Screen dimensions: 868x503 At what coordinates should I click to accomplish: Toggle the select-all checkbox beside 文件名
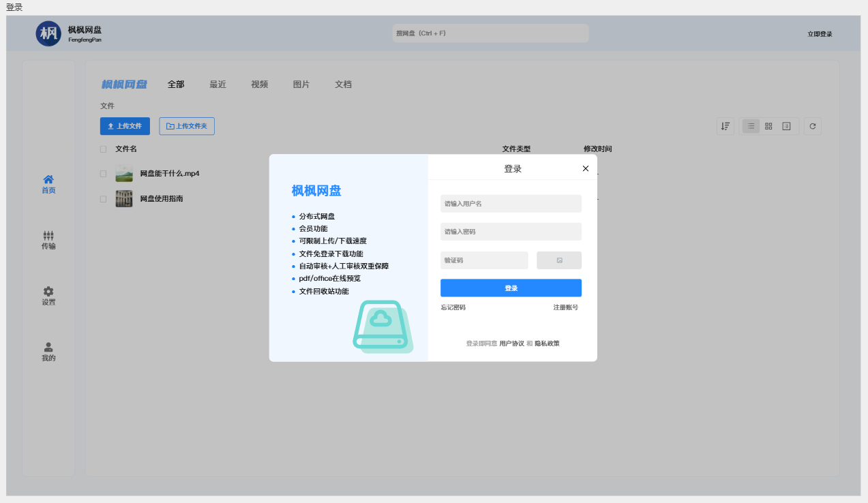point(104,149)
